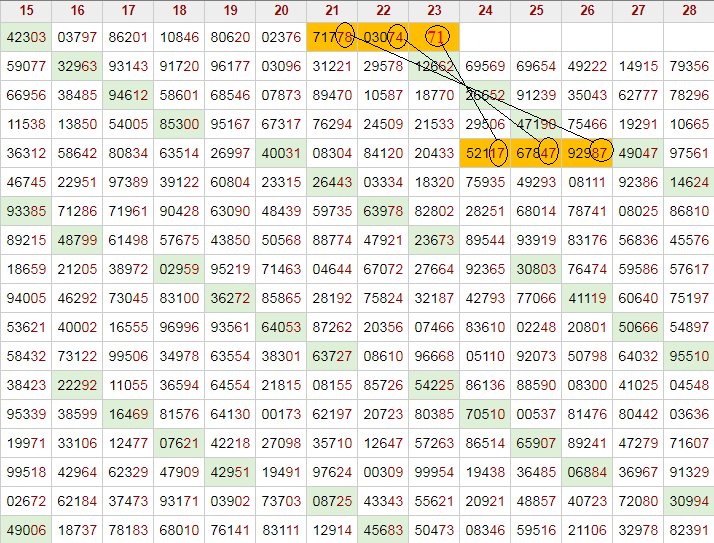
Task: Click the green cell 14624
Action: [x=689, y=182]
